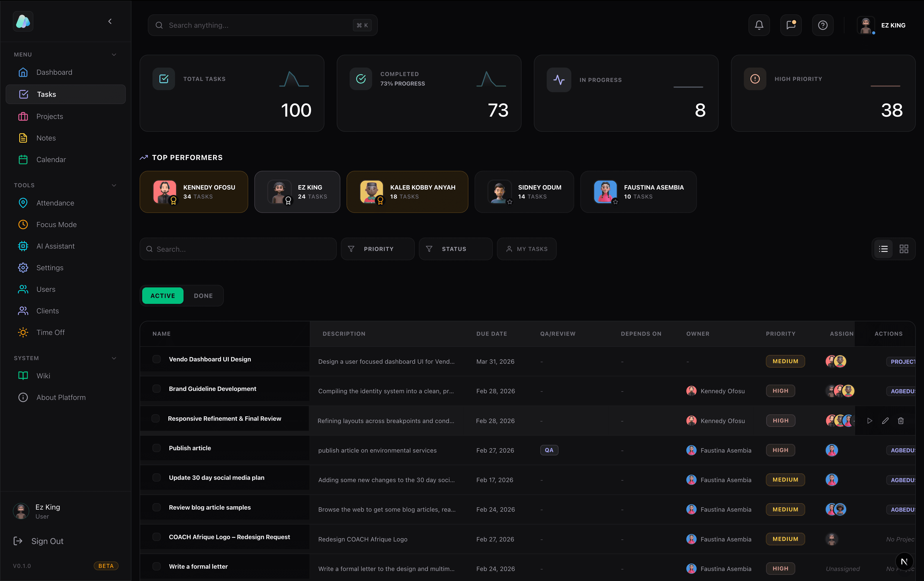Open the Priority filter dropdown
Viewport: 924px width, 581px height.
click(378, 249)
